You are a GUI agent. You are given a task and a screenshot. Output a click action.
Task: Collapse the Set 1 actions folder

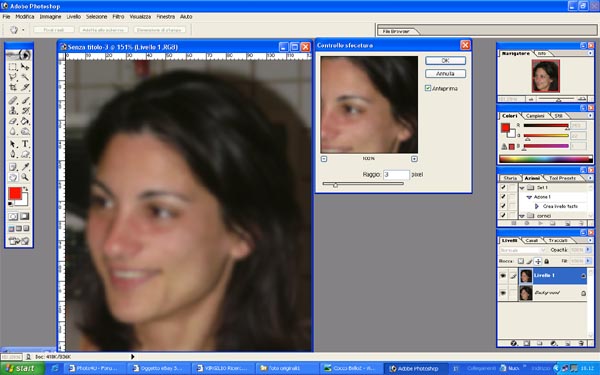click(x=522, y=188)
